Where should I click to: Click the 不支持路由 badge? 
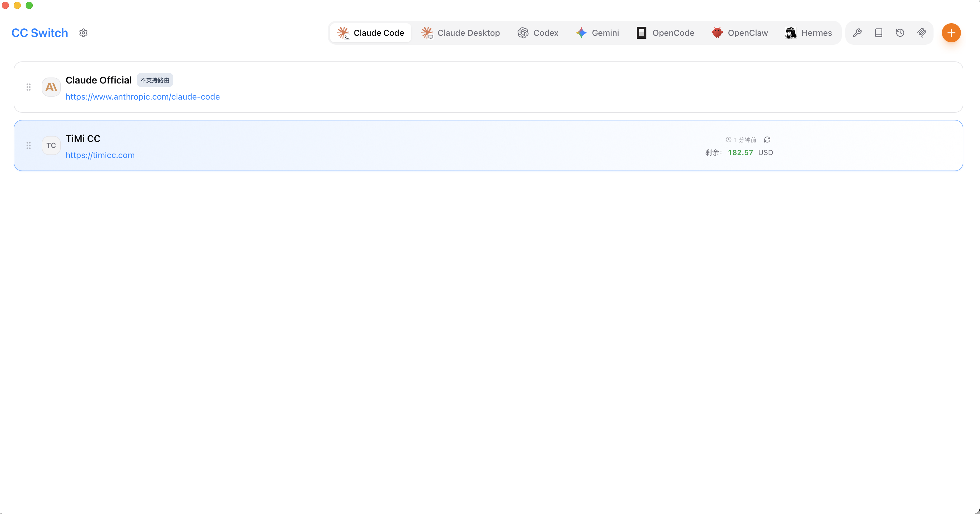coord(155,80)
